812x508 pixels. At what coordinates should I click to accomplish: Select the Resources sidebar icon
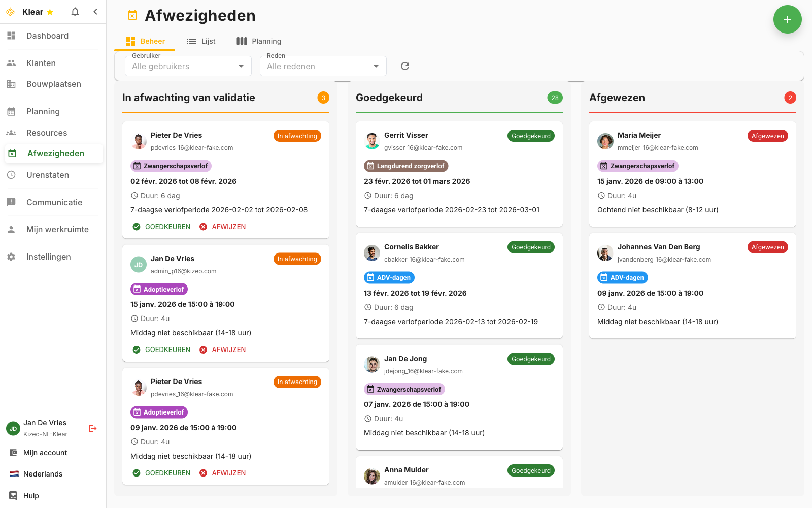(x=11, y=133)
